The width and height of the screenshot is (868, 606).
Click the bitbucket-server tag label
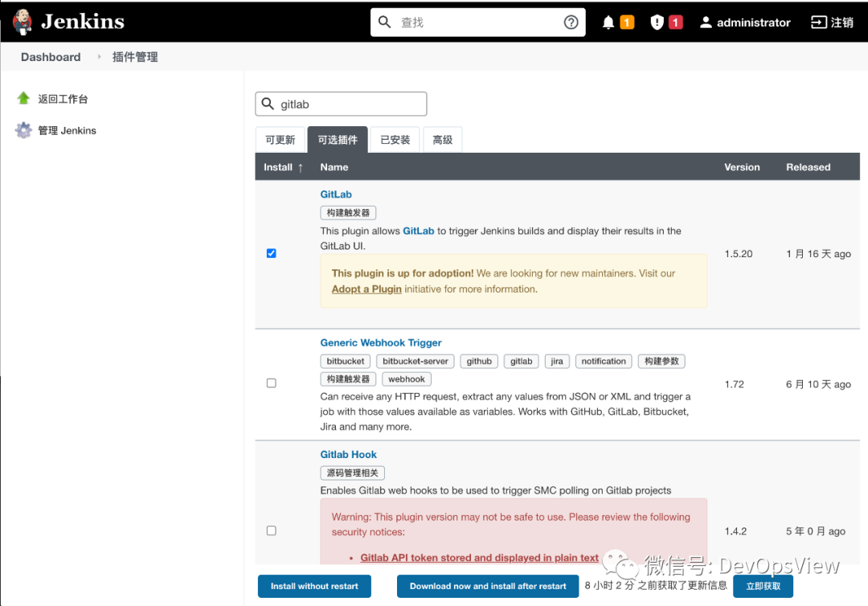point(416,361)
